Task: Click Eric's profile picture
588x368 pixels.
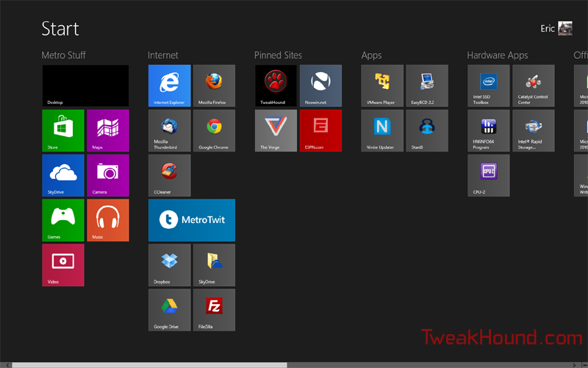Action: click(565, 28)
